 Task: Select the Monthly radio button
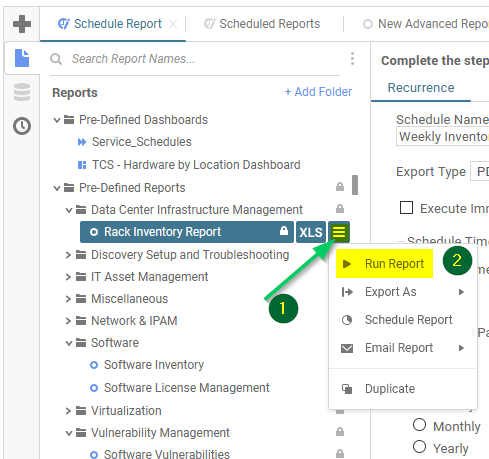419,425
